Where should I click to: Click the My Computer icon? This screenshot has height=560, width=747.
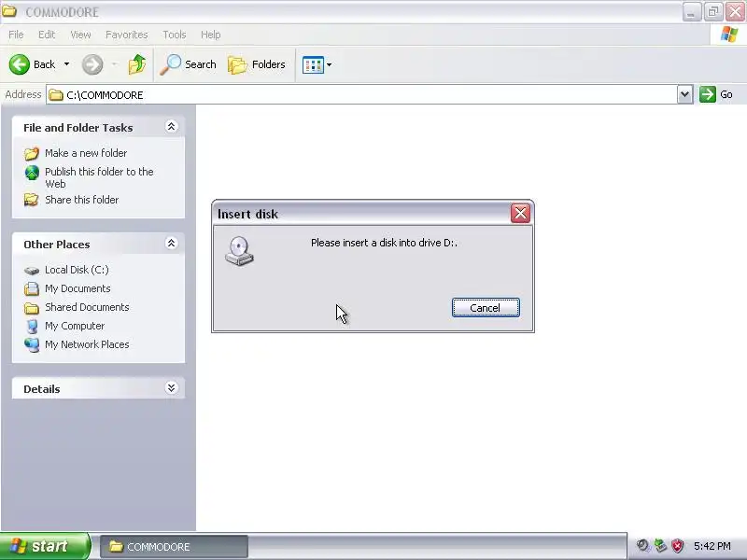(32, 326)
